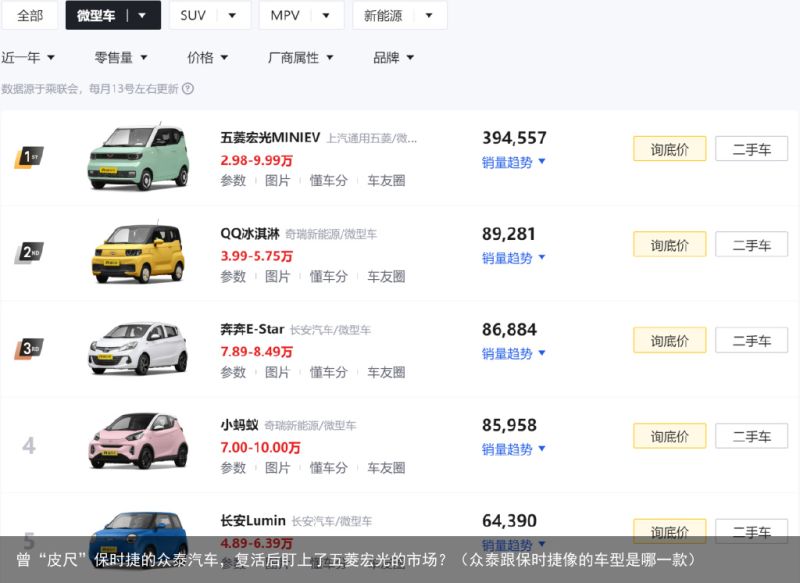The width and height of the screenshot is (800, 583).
Task: Open 懂车分 for QQ冰淇淋
Action: point(329,276)
